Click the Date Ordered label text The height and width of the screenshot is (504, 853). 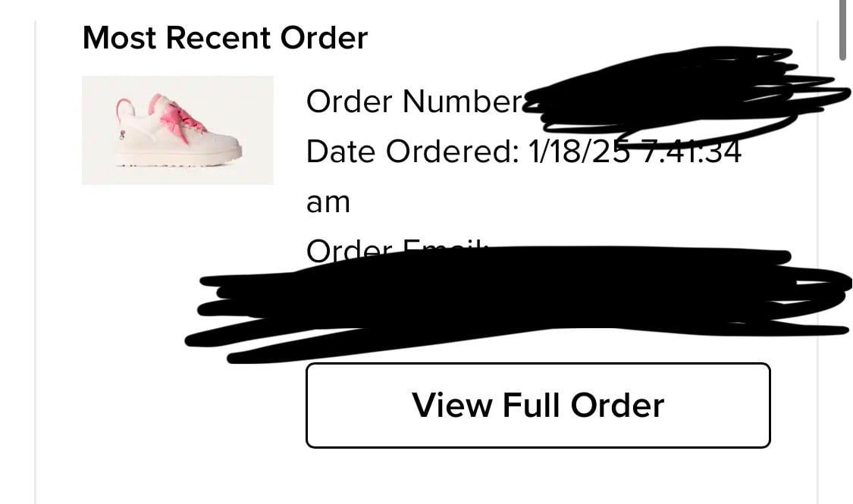tap(413, 151)
